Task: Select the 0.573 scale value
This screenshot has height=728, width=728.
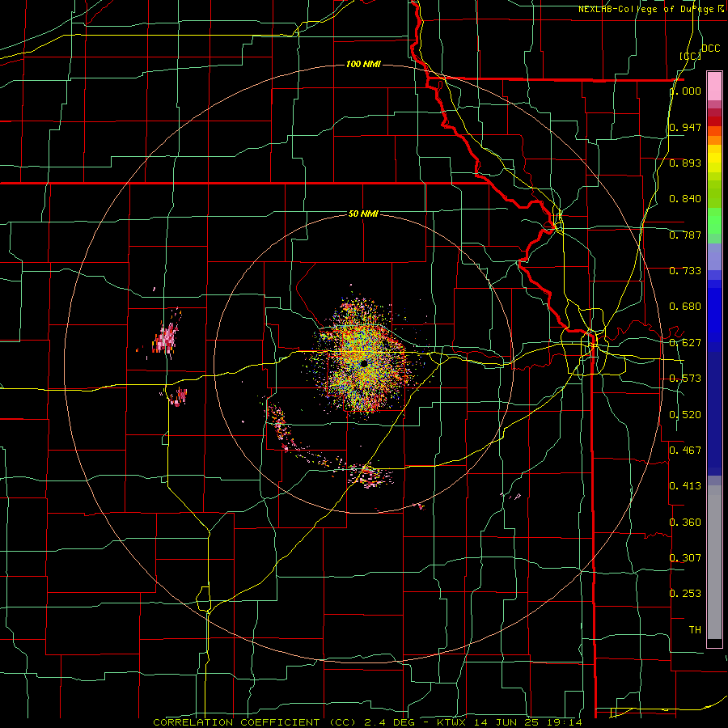Action: (685, 379)
